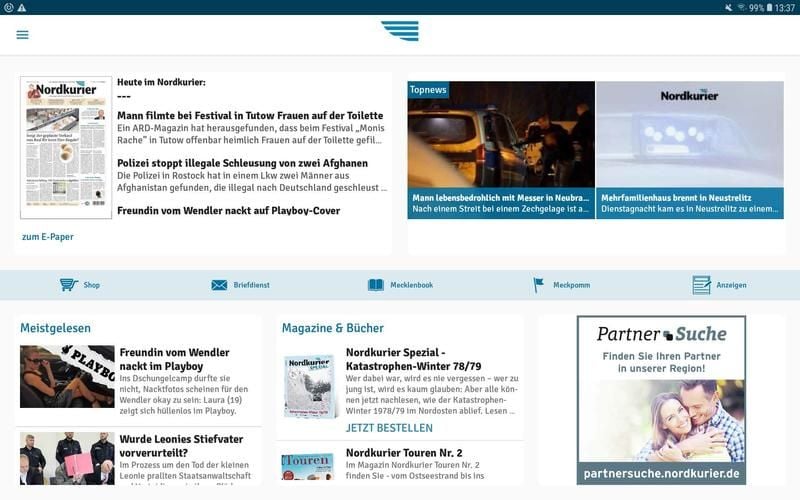Open 'Nordkurier Touren Nr. 2' title
This screenshot has height=500, width=800.
(404, 453)
